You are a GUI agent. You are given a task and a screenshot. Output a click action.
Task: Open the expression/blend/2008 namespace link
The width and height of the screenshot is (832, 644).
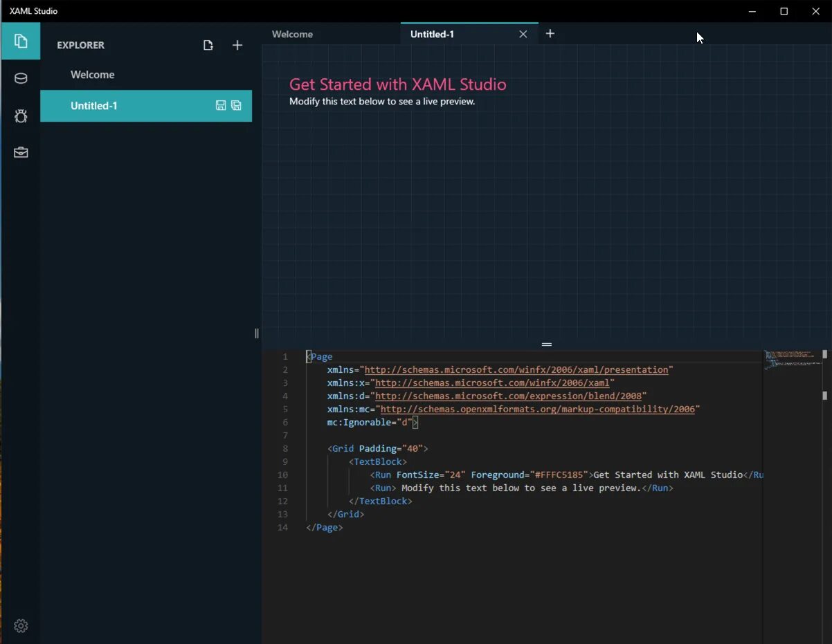coord(508,396)
